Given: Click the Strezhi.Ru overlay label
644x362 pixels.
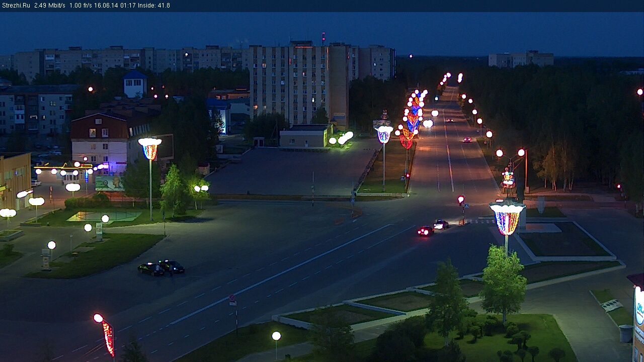Looking at the screenshot, I should [x=16, y=6].
